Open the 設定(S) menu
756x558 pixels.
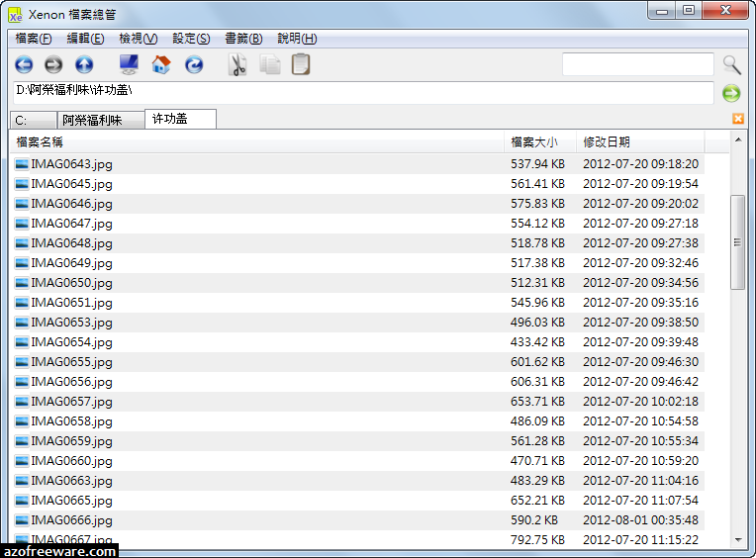pyautogui.click(x=191, y=39)
